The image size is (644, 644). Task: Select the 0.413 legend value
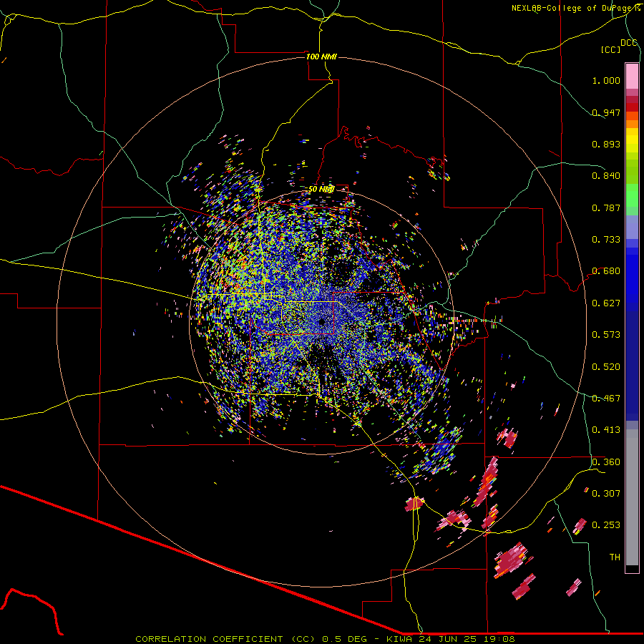[606, 430]
